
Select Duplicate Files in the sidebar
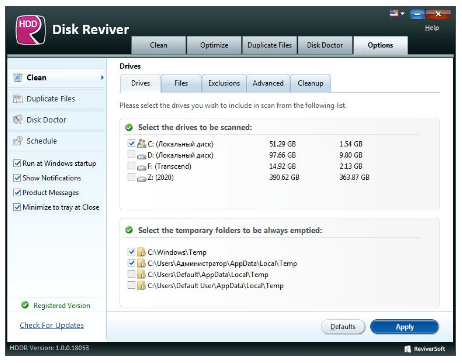(x=56, y=99)
